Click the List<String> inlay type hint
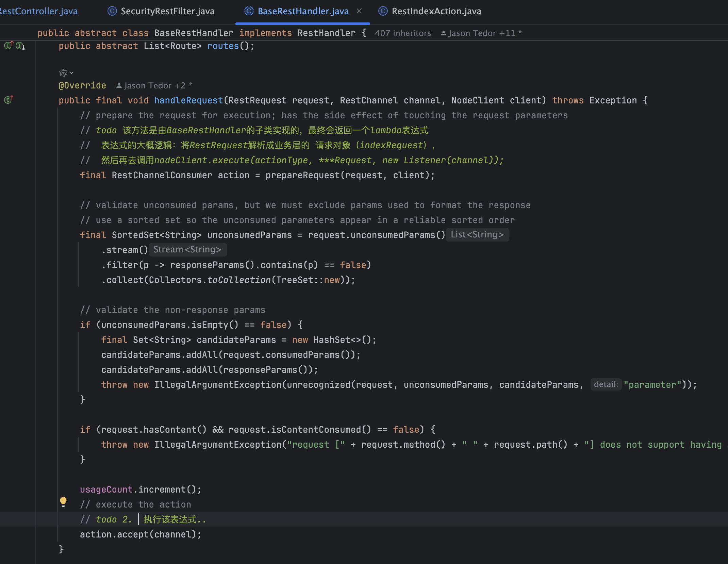This screenshot has height=564, width=728. pyautogui.click(x=477, y=235)
